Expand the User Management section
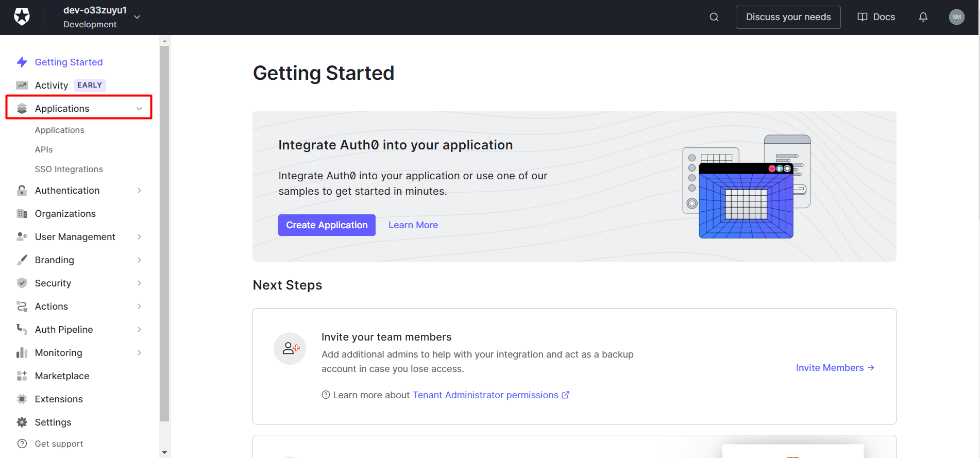Screen dimensions: 980x458 pos(139,237)
